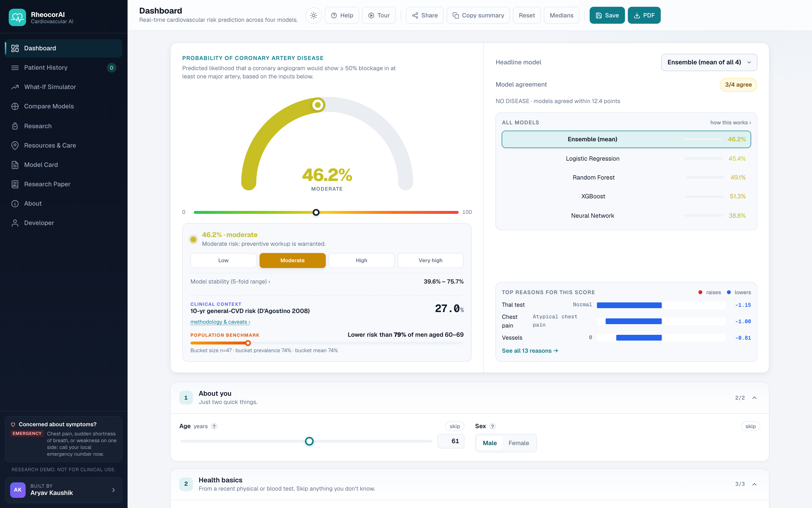Click the Reset button
Image resolution: width=812 pixels, height=508 pixels.
(526, 15)
